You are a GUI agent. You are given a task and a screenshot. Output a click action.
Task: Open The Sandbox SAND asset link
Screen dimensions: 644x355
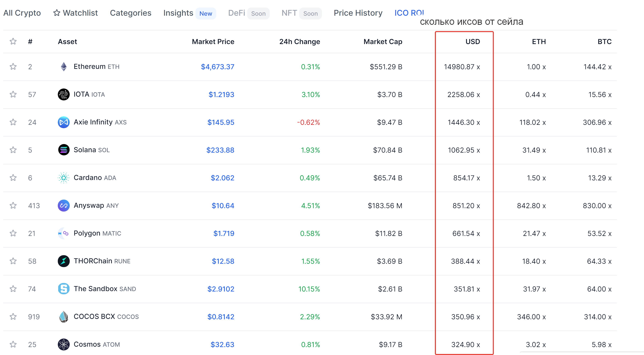coord(105,289)
